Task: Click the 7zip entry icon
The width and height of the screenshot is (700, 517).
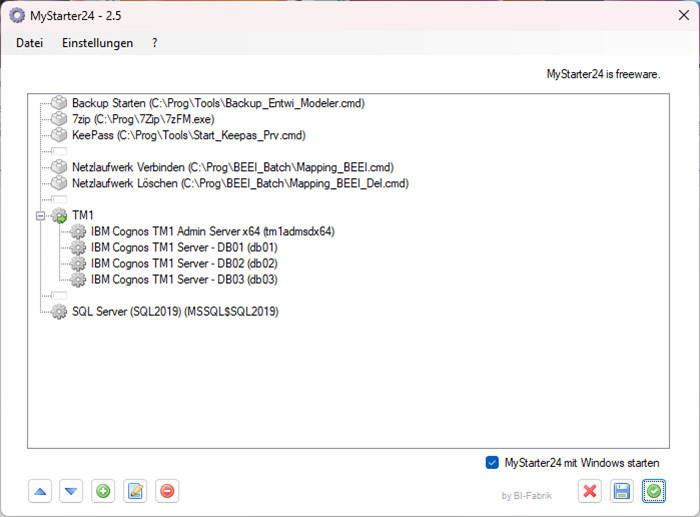Action: click(59, 119)
